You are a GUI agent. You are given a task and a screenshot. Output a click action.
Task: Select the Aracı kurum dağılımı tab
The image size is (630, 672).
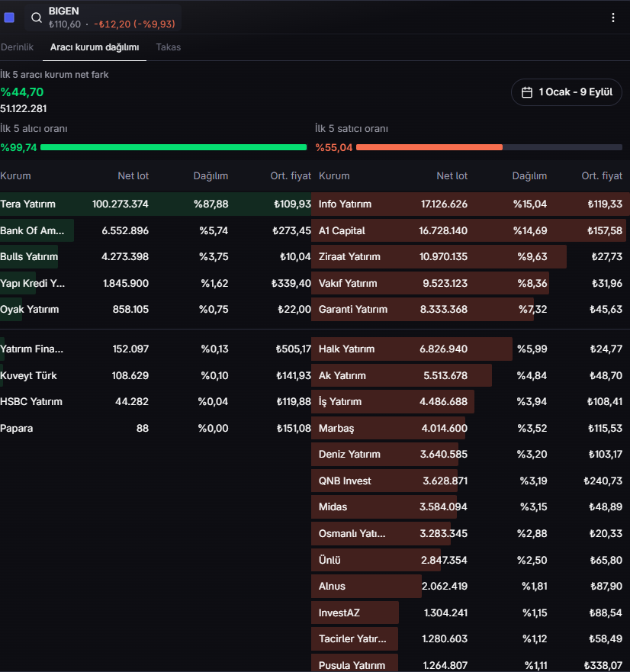coord(95,47)
